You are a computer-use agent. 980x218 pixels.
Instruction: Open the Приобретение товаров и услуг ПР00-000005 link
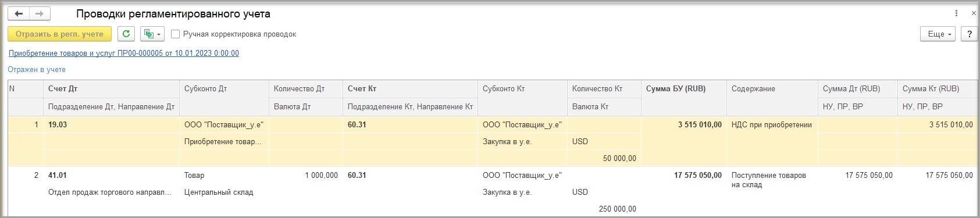(124, 53)
